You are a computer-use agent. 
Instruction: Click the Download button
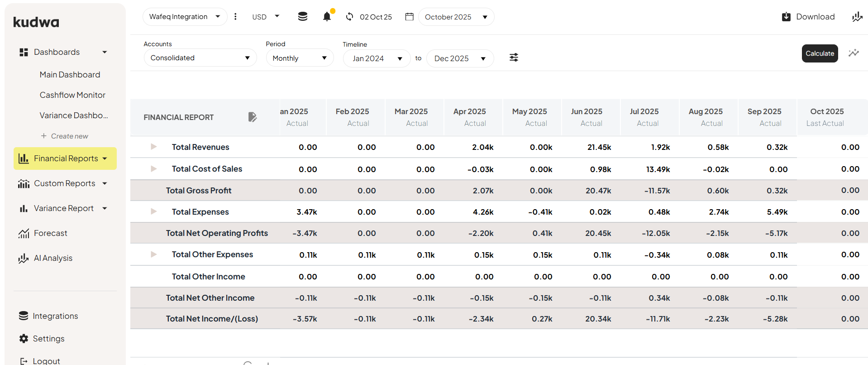click(x=808, y=17)
